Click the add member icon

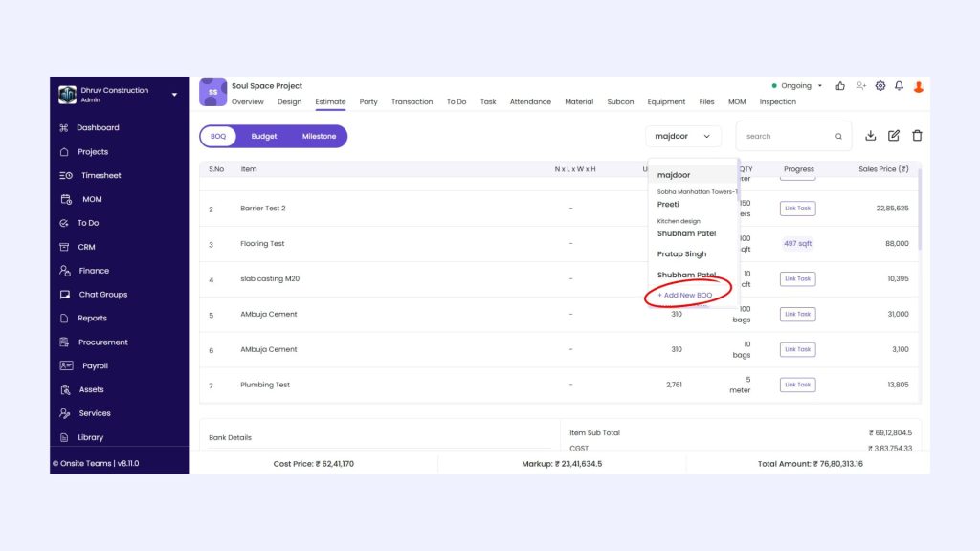pos(861,86)
